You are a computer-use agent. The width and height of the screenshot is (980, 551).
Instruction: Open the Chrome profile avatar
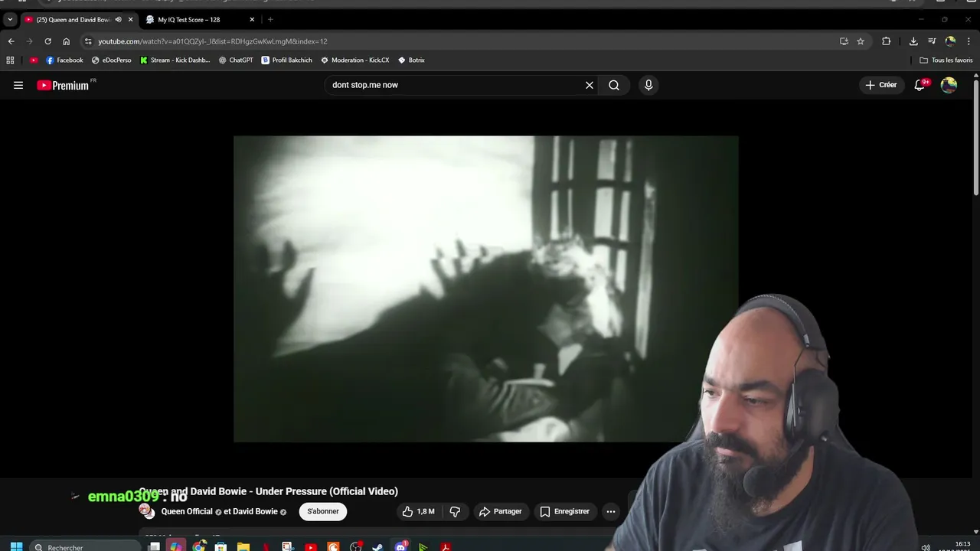pos(950,41)
